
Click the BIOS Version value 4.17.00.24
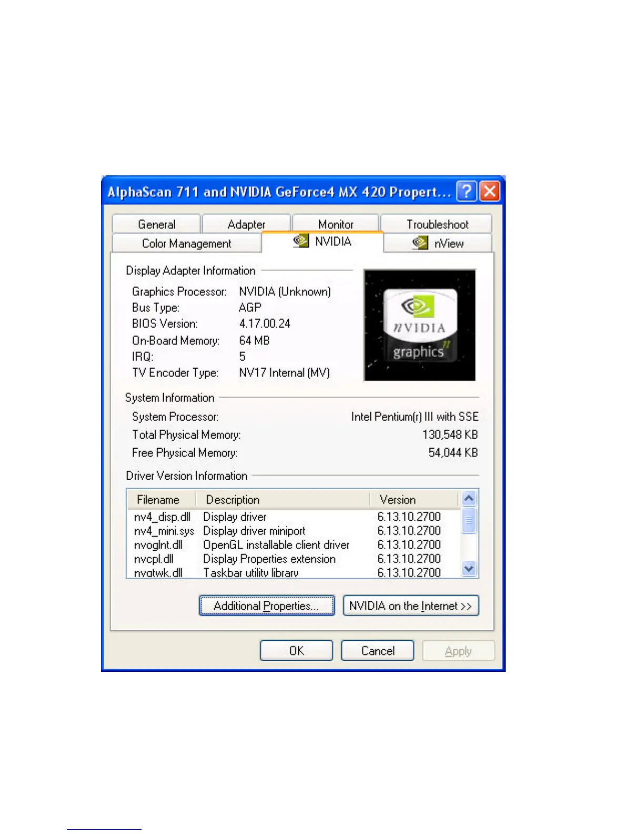pyautogui.click(x=265, y=323)
